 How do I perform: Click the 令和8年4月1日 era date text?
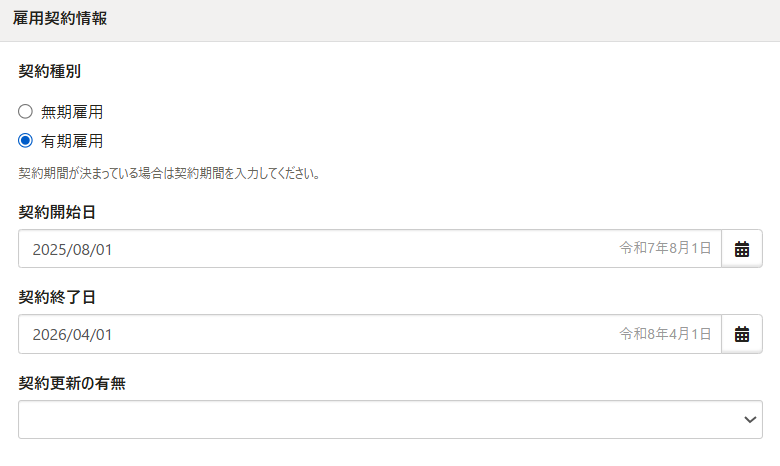[x=665, y=334]
